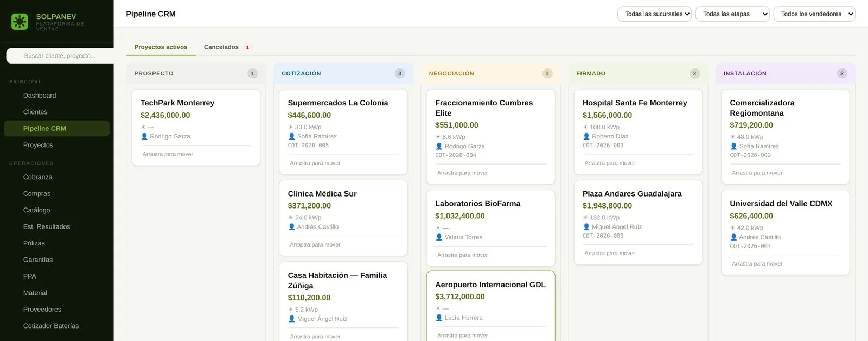Open the TechPark Monterrey card
This screenshot has height=341, width=868.
[196, 128]
